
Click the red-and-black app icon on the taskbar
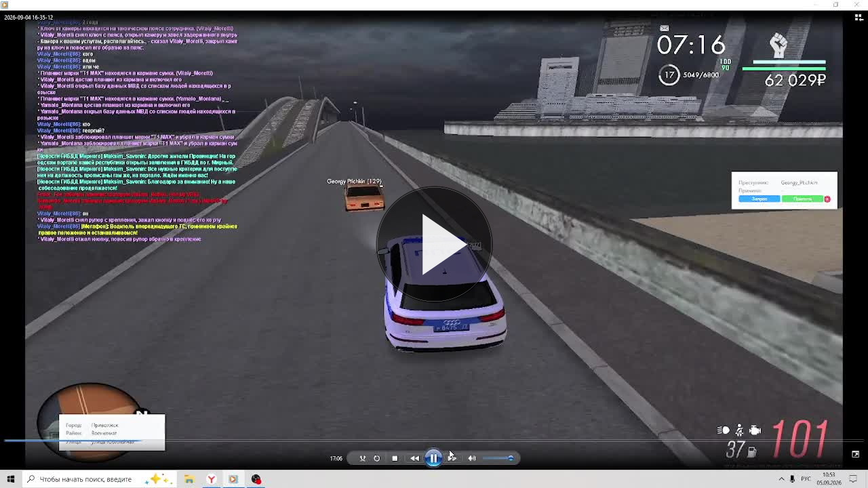[256, 479]
